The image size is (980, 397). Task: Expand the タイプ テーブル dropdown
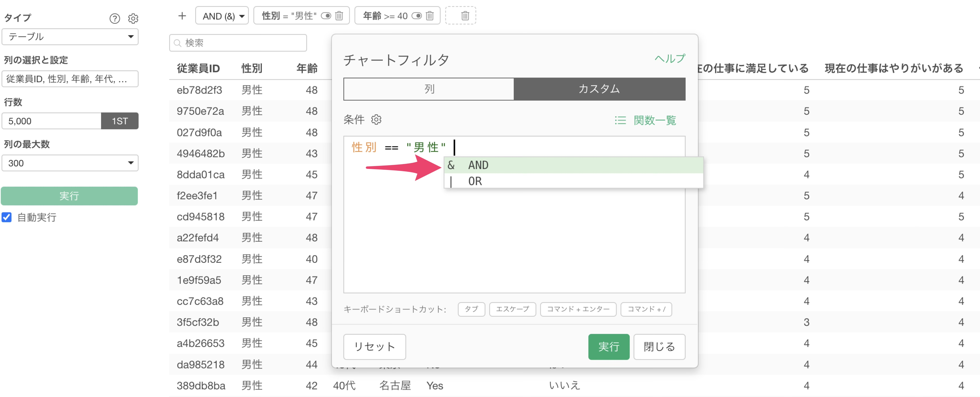70,37
